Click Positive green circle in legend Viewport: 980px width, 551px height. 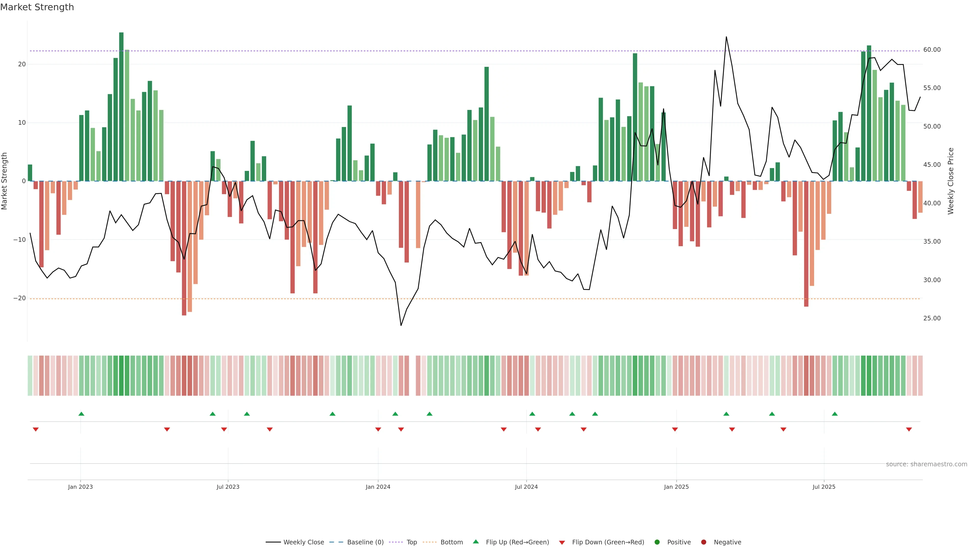pyautogui.click(x=657, y=542)
